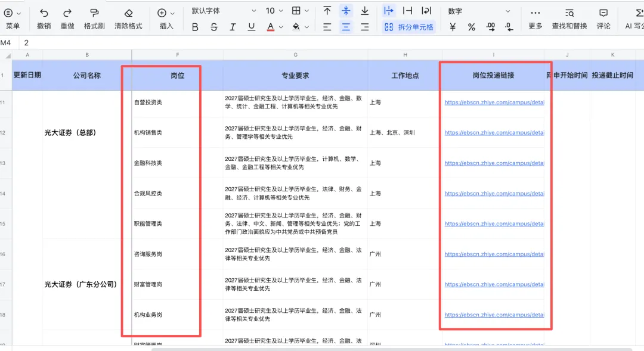Align text right

tap(365, 27)
